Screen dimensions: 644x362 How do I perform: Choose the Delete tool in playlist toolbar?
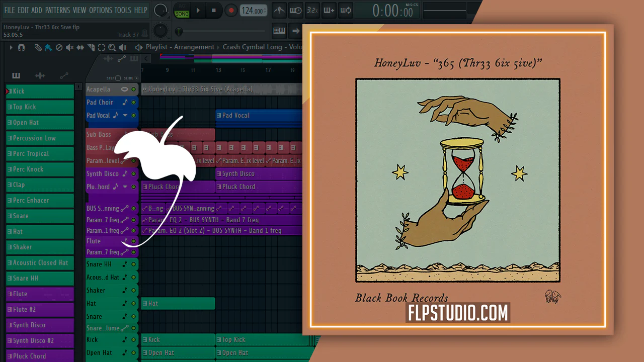tap(59, 47)
